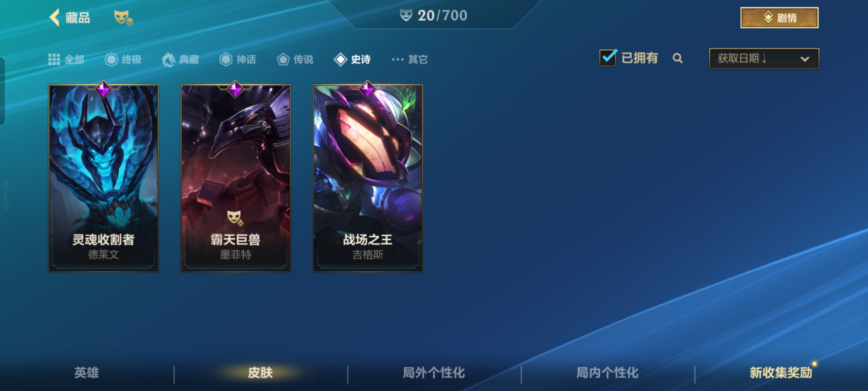Open the gold mask collection icon
The image size is (868, 391).
[123, 18]
